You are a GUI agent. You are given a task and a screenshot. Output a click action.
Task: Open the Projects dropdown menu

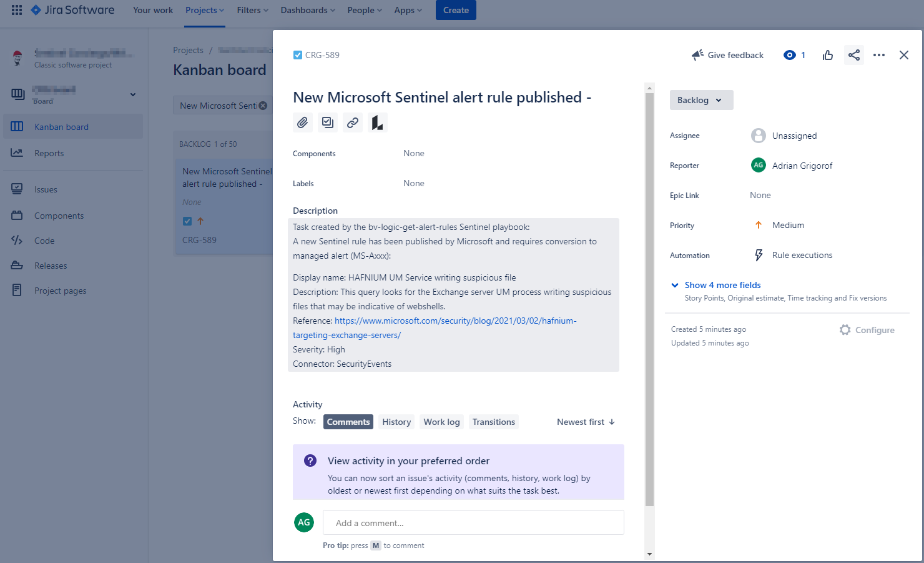pyautogui.click(x=205, y=10)
